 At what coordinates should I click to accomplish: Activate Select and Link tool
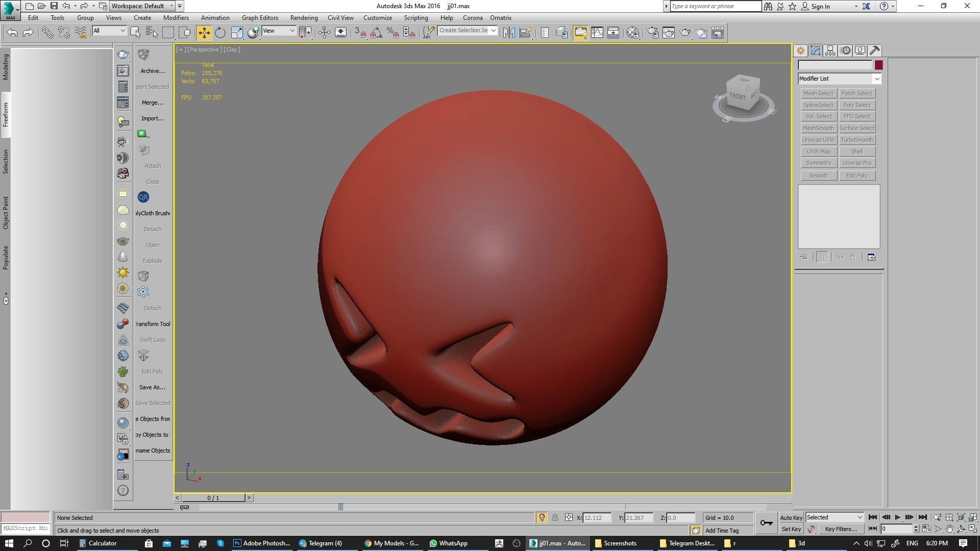[47, 33]
